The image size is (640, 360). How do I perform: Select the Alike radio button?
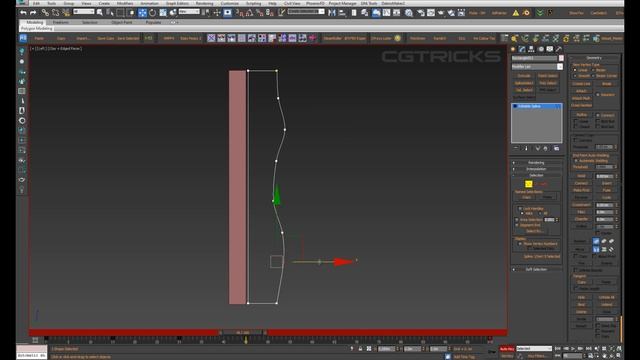coord(522,213)
